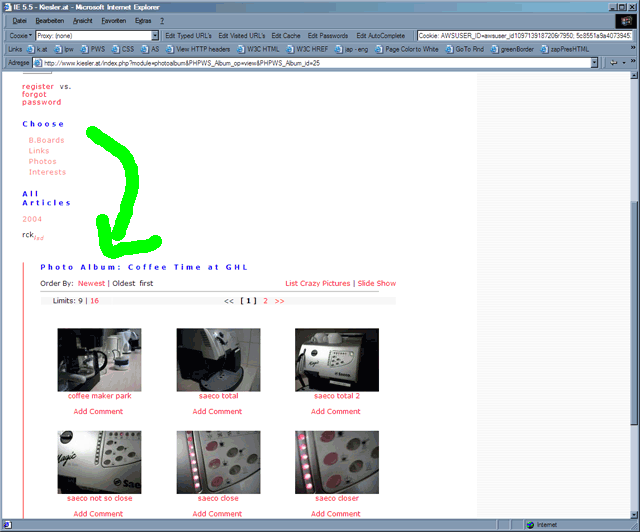Open the Favoriten menu

(113, 20)
